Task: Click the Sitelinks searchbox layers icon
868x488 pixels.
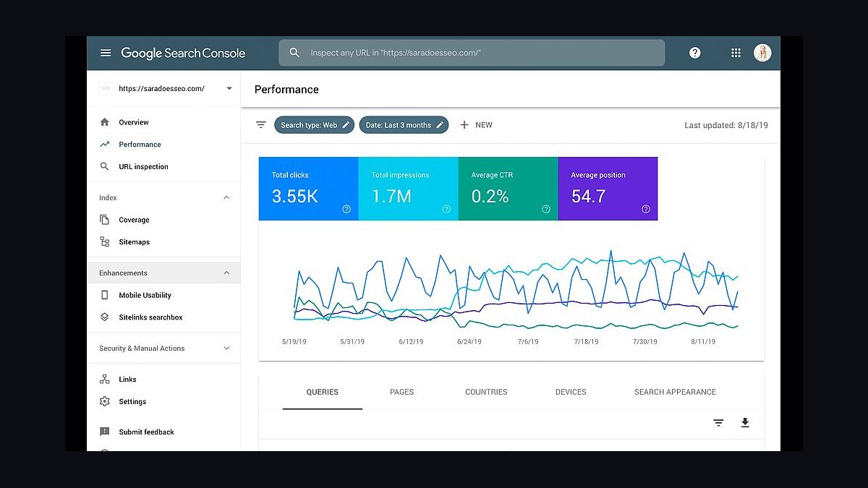Action: [x=105, y=317]
